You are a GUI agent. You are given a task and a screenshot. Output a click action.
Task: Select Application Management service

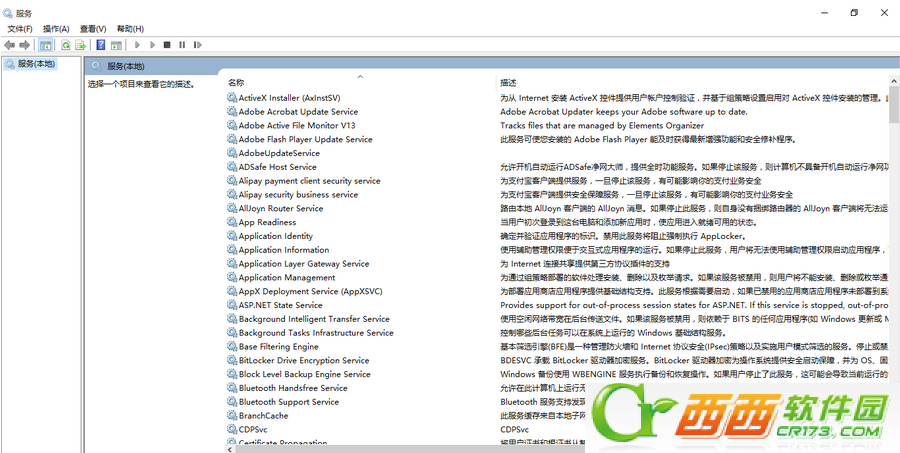tap(286, 277)
